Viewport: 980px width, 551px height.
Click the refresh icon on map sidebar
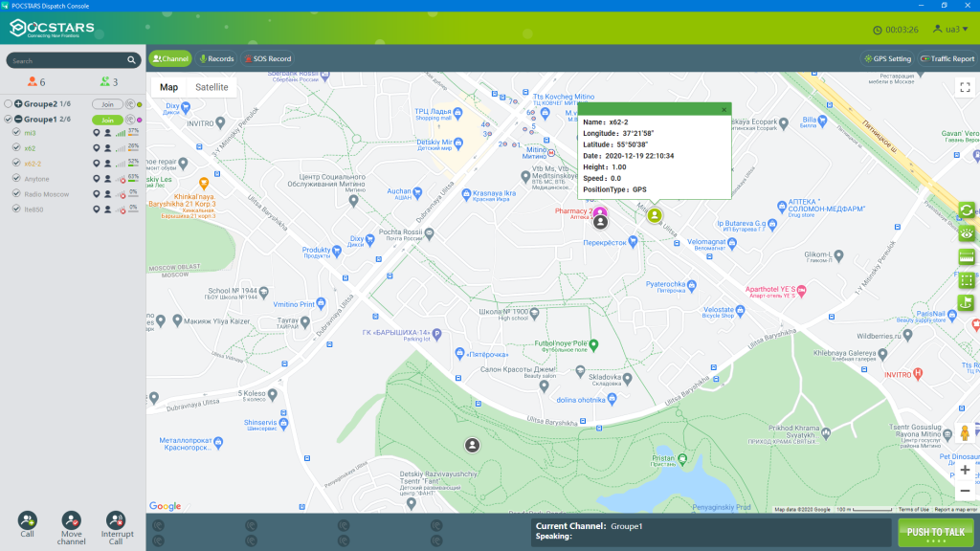(x=967, y=210)
